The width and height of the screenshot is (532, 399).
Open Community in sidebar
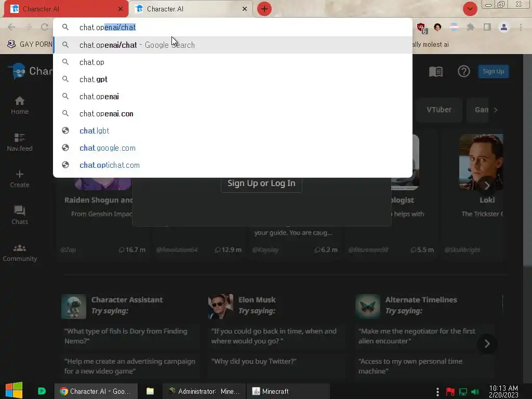click(20, 253)
